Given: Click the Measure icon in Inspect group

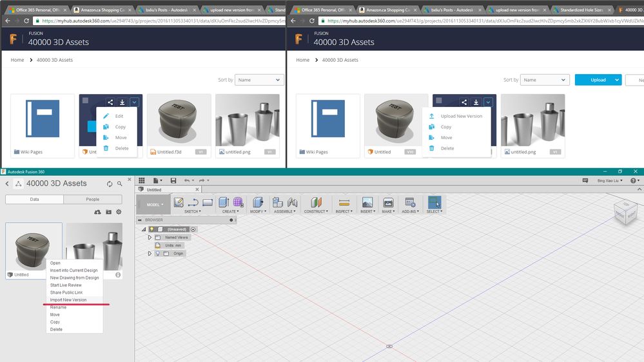Looking at the screenshot, I should (344, 203).
